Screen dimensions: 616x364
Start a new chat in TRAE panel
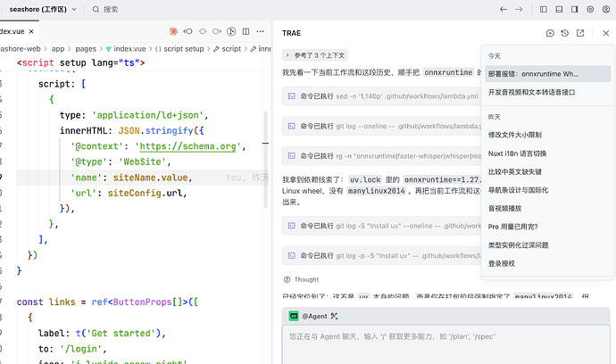pos(550,33)
